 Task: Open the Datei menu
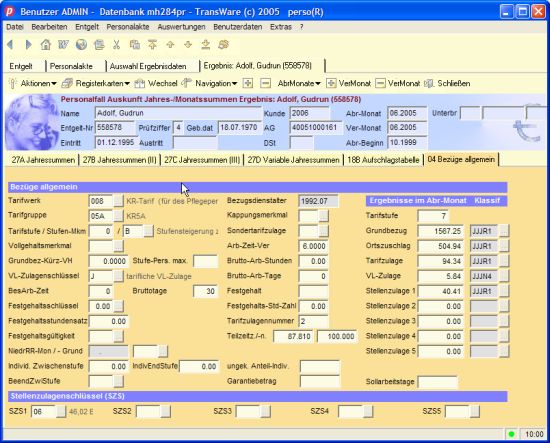click(x=15, y=27)
